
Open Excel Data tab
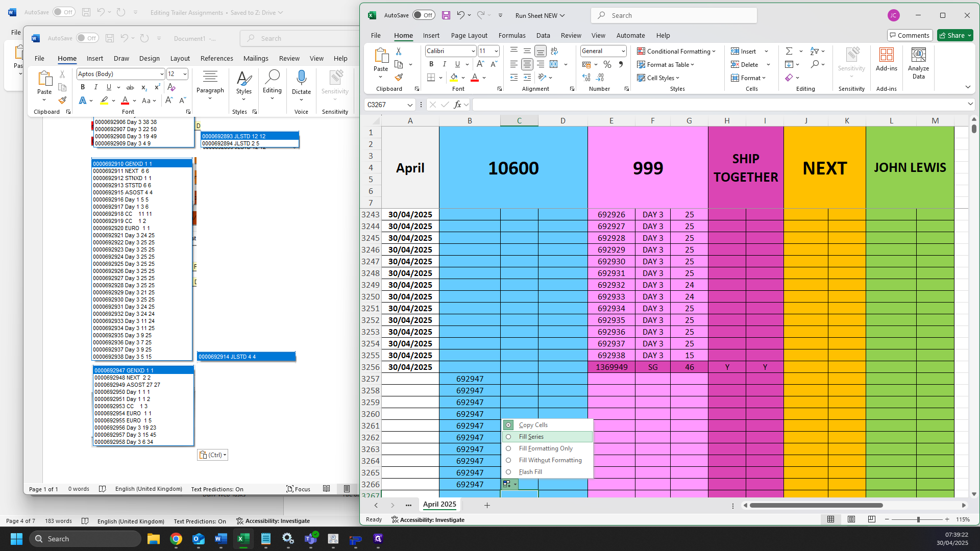pyautogui.click(x=543, y=35)
